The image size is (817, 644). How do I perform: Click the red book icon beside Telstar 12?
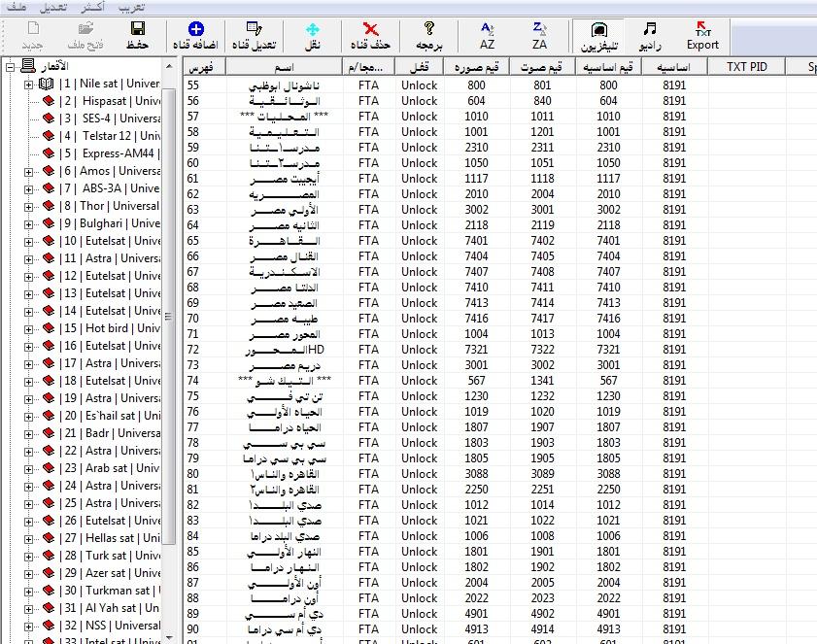[x=49, y=136]
